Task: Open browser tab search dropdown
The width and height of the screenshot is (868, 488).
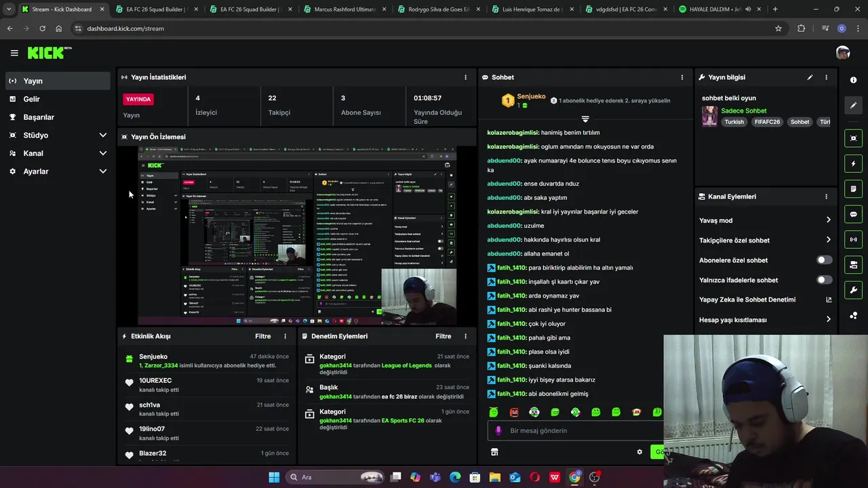Action: (x=9, y=9)
